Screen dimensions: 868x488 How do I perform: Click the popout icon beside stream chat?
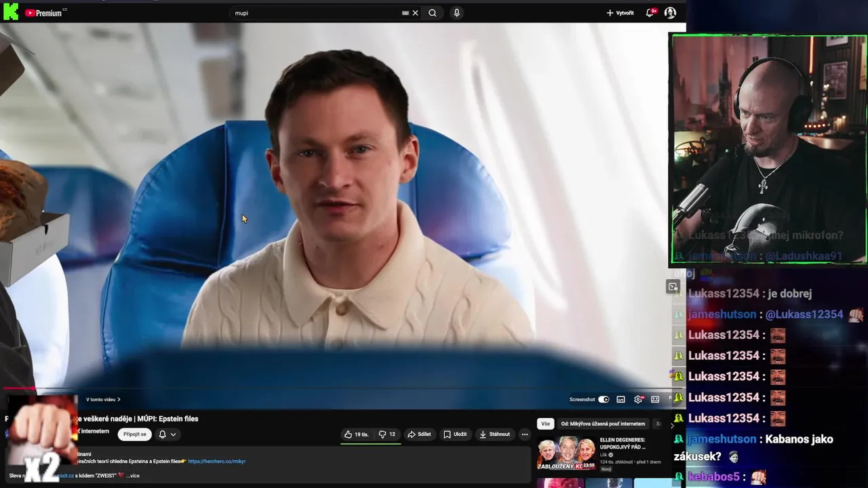pyautogui.click(x=673, y=287)
